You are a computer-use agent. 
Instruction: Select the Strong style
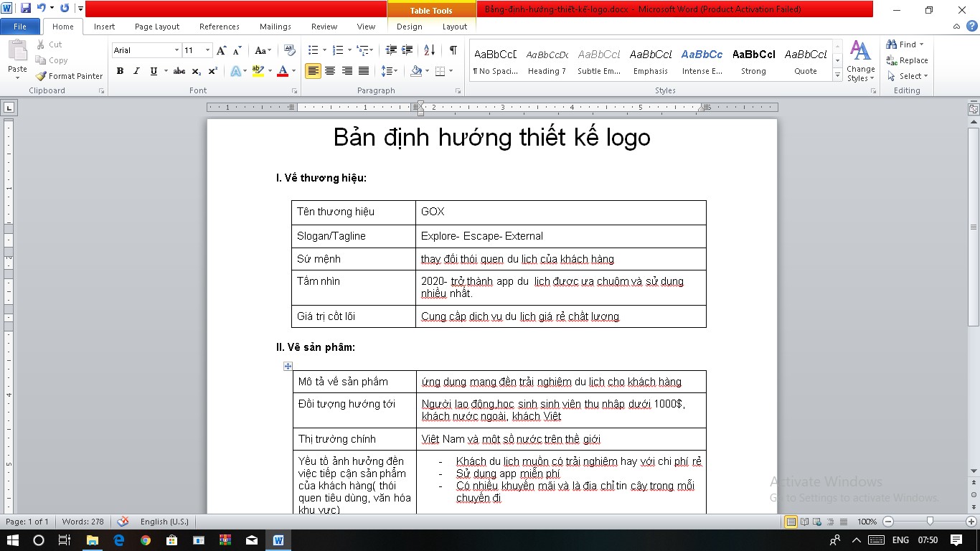point(753,62)
